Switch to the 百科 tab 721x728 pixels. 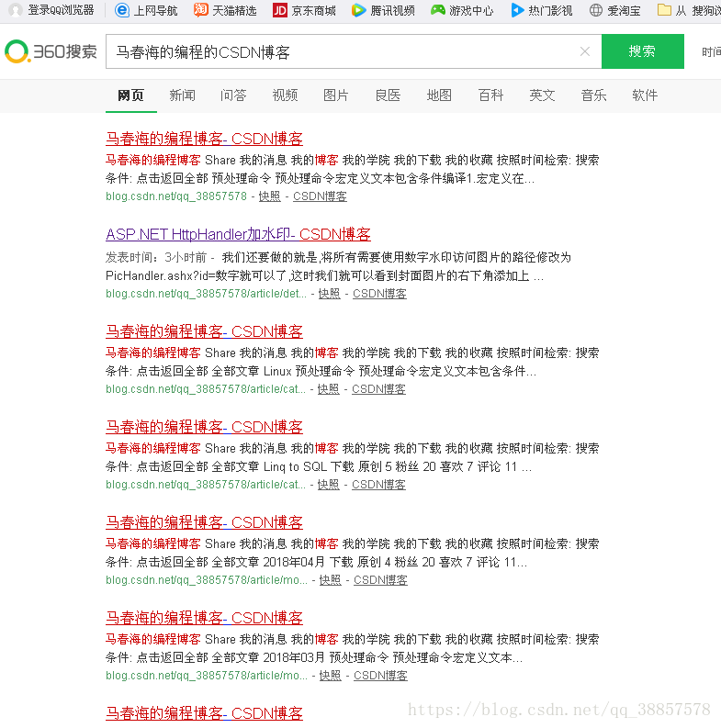point(490,95)
